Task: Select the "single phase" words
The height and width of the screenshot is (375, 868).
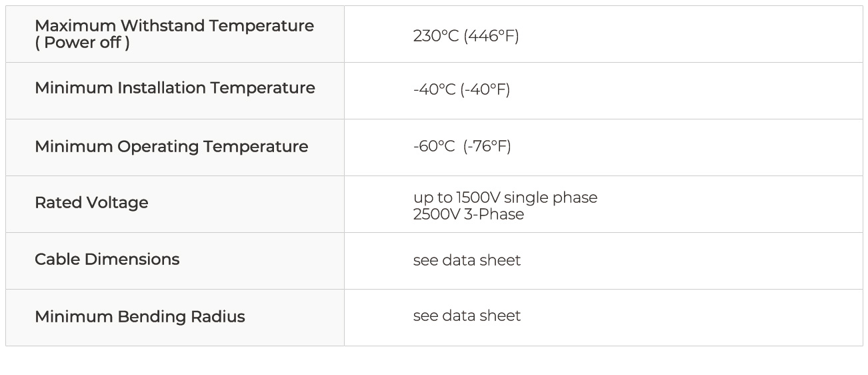Action: click(x=551, y=198)
